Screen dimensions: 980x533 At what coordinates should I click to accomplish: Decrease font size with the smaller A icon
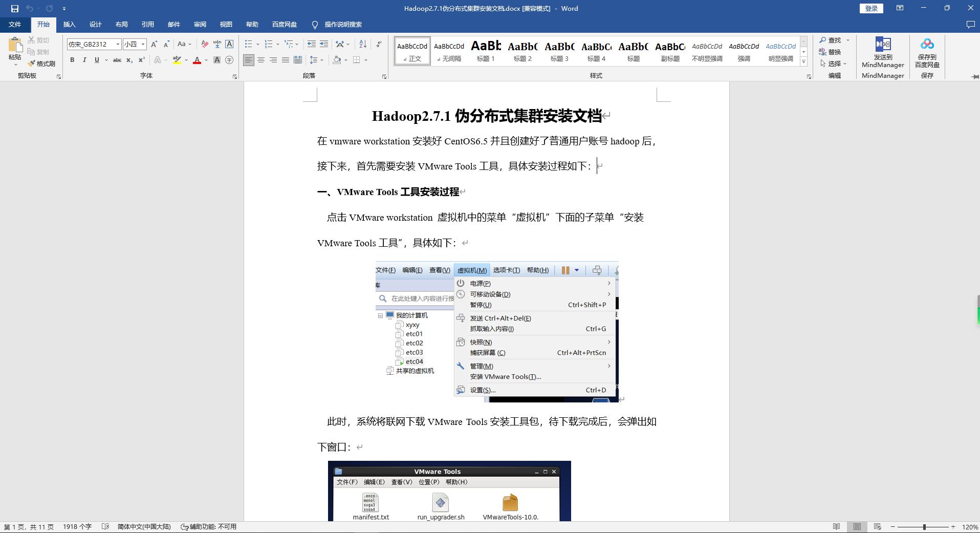166,44
